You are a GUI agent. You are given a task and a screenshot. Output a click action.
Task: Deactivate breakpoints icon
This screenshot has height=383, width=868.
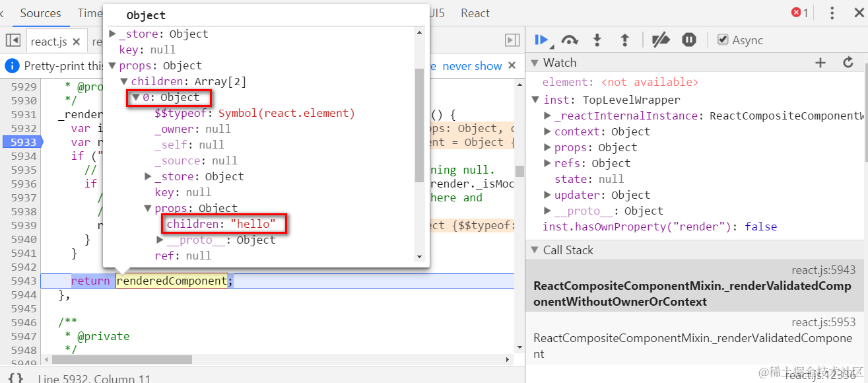coord(661,40)
